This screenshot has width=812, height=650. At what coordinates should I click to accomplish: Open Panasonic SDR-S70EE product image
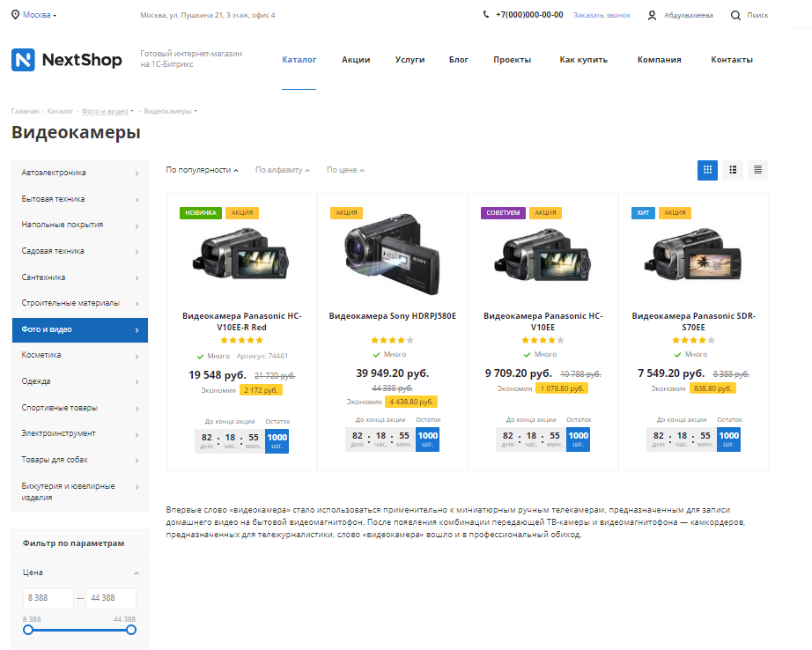pos(693,255)
